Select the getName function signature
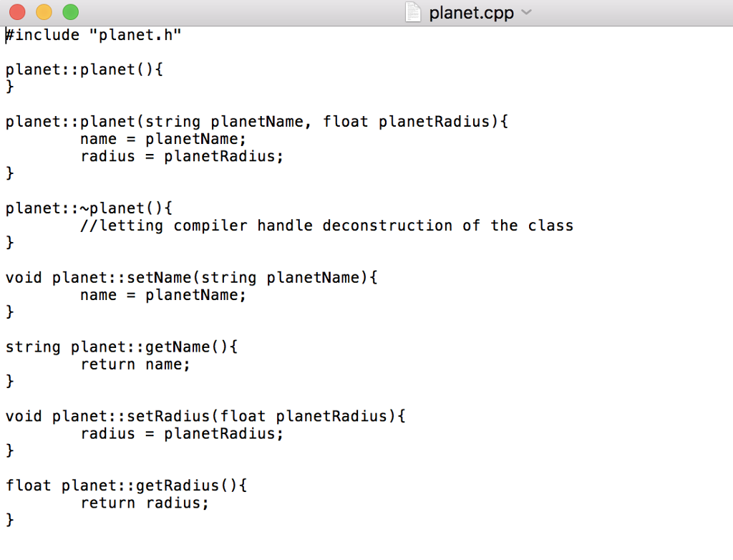733x560 pixels. coord(120,347)
